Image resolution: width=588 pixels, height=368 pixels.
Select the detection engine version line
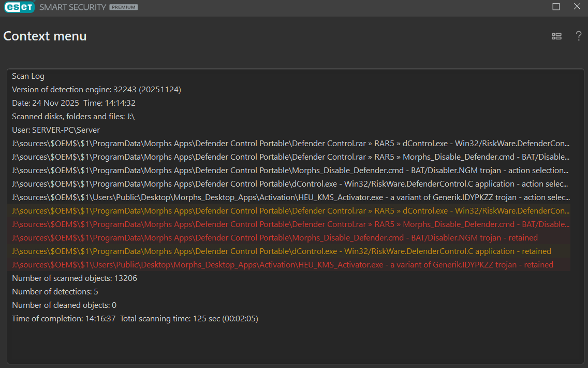[x=96, y=90]
